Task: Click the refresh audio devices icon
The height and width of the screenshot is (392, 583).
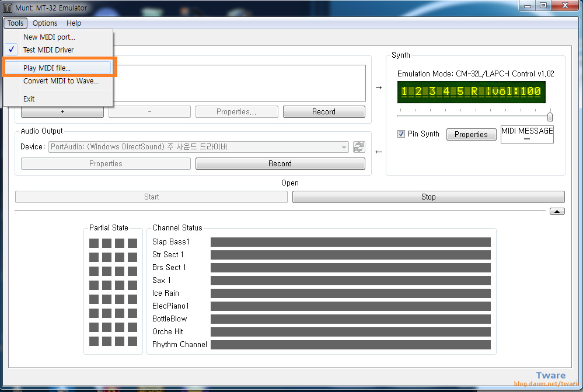Action: tap(359, 147)
